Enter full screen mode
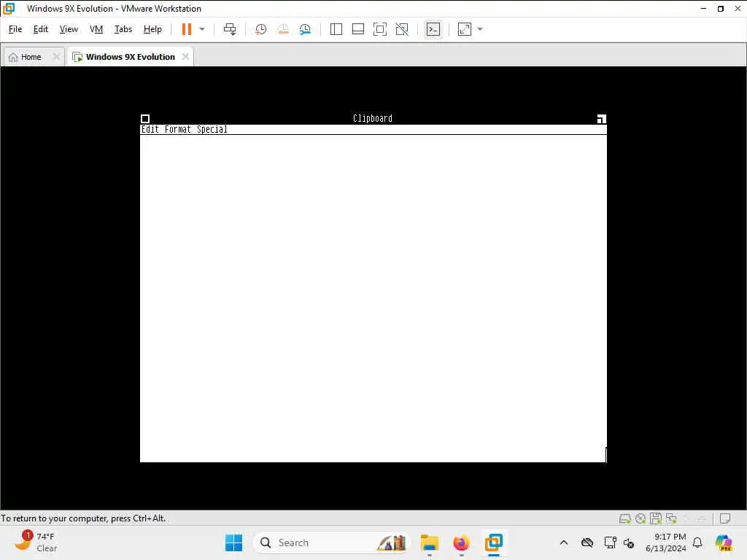Viewport: 747px width, 560px height. 379,29
